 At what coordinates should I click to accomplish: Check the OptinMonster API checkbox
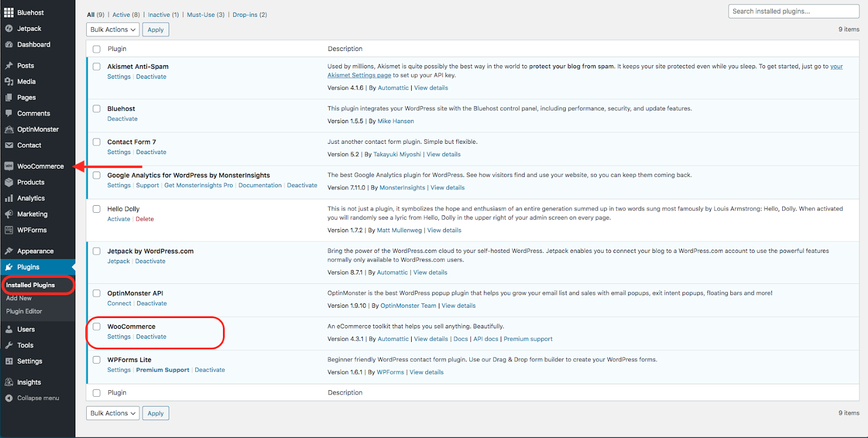(97, 293)
